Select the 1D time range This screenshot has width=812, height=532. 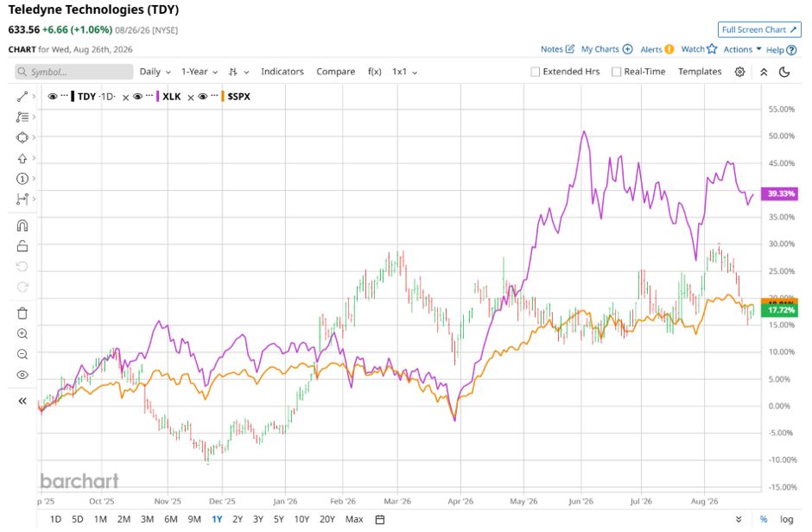[55, 520]
